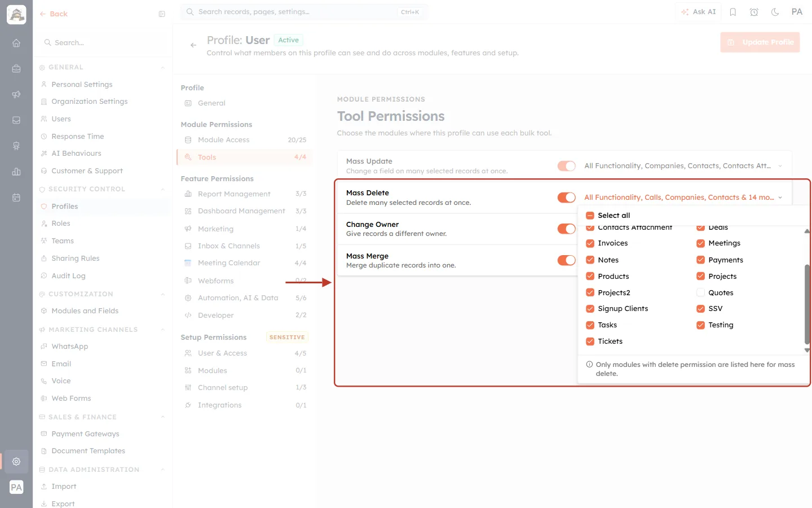The image size is (812, 508).
Task: Uncheck the Payments checkbox
Action: (700, 260)
